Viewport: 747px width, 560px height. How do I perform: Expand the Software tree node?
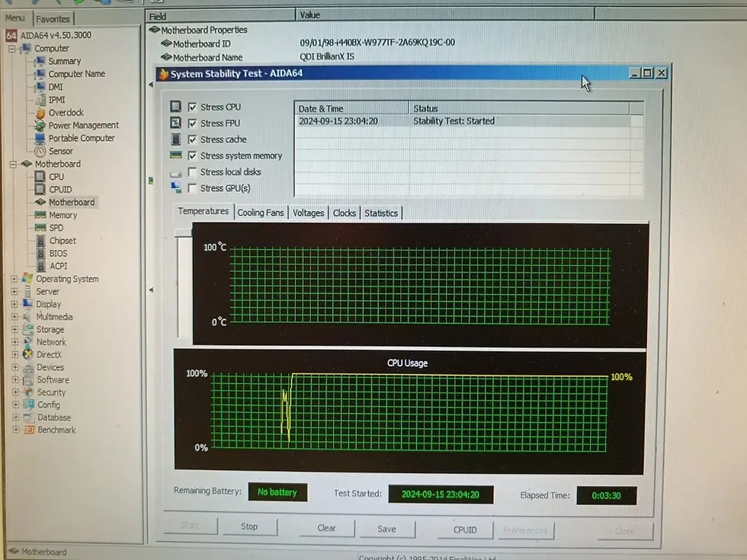click(x=15, y=379)
